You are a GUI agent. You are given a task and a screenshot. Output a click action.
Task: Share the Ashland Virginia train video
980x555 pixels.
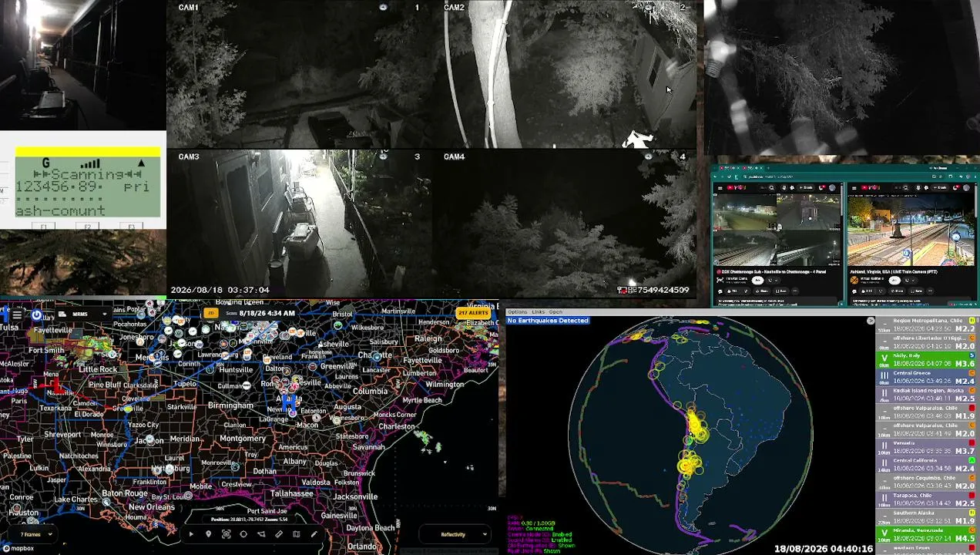pyautogui.click(x=897, y=291)
